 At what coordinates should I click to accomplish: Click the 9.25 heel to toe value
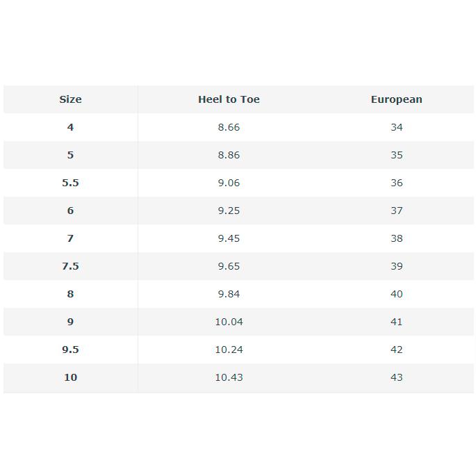point(229,211)
